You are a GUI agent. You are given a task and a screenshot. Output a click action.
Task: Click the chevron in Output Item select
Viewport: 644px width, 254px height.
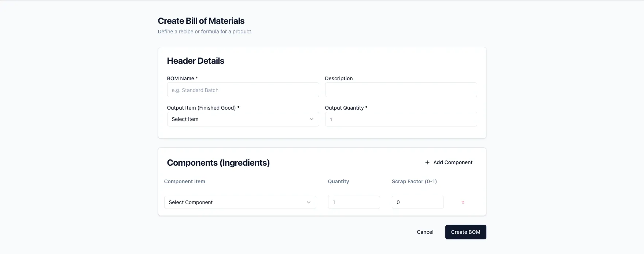coord(311,119)
